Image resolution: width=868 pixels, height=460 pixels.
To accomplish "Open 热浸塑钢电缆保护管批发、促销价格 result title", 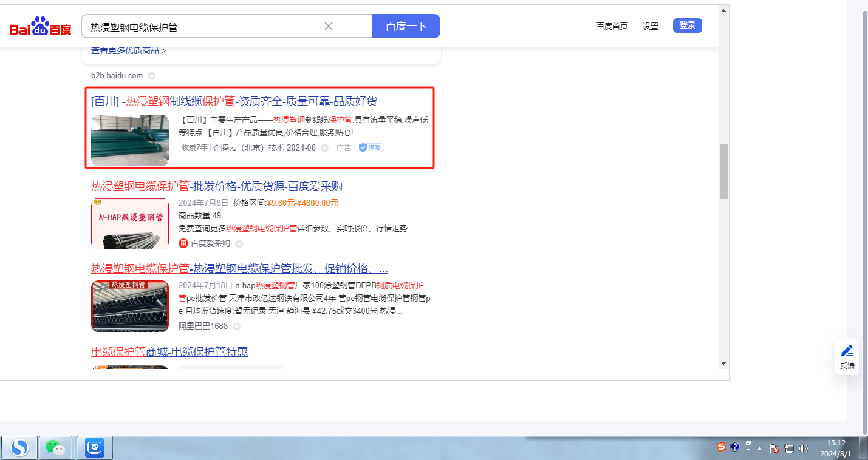I will (239, 268).
